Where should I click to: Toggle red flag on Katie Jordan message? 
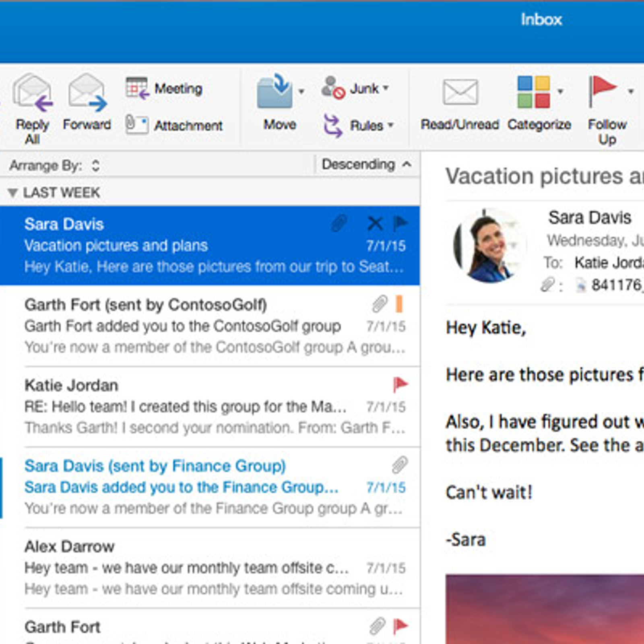[x=400, y=385]
